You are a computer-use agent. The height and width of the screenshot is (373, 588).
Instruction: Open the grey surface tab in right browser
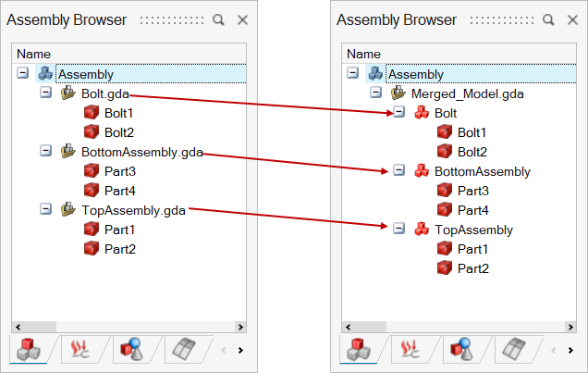513,350
